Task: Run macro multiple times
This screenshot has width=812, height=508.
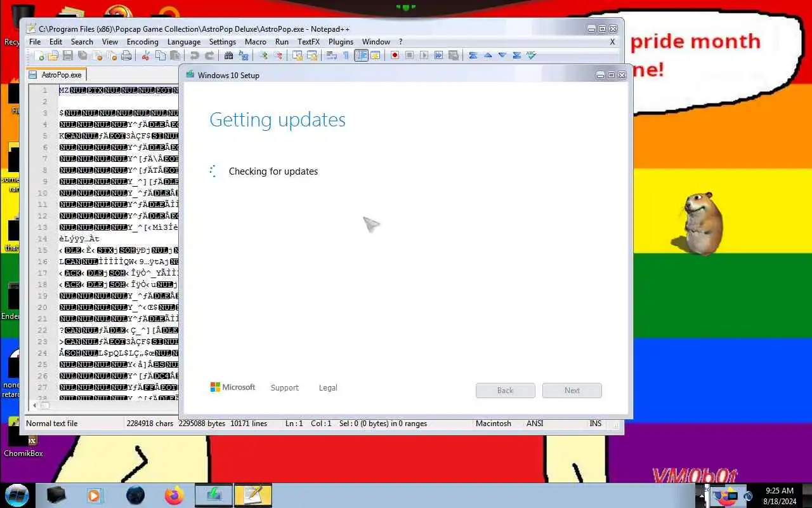Action: (438, 55)
